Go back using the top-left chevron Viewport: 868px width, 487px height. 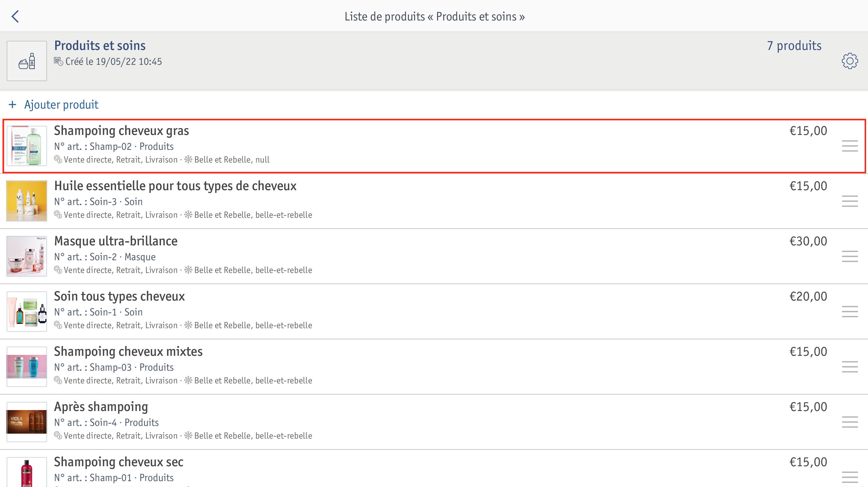tap(15, 16)
